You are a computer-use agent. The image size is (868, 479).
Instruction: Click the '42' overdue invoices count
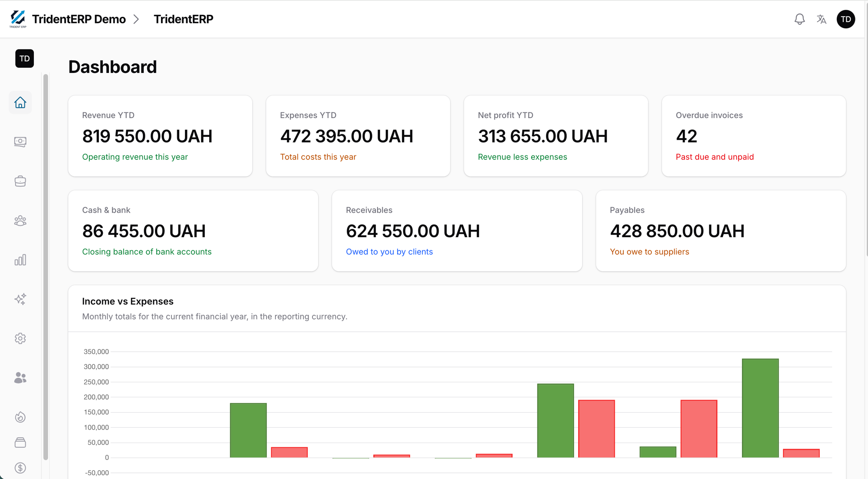(x=686, y=136)
